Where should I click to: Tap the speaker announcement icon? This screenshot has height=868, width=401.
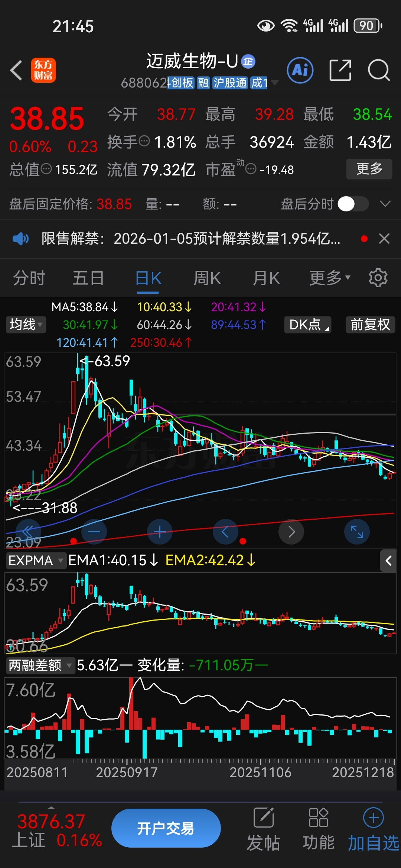[x=20, y=239]
